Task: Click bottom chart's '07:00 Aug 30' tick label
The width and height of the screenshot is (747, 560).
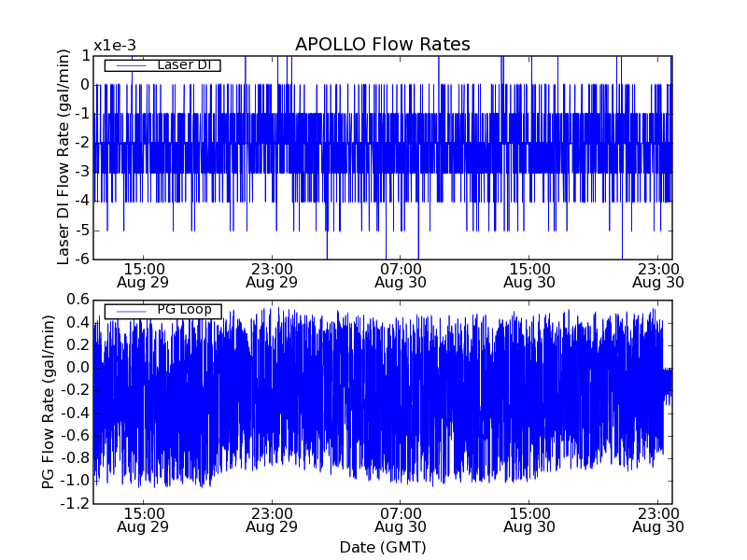Action: point(401,521)
